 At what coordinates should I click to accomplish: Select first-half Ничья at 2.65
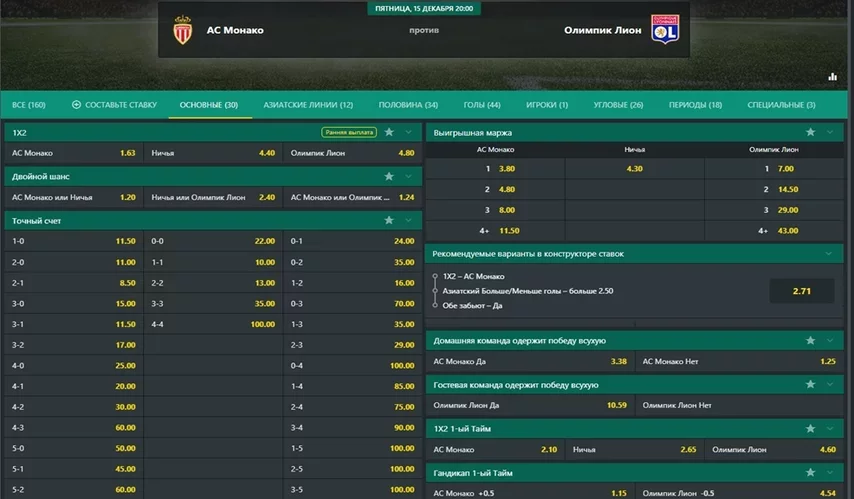click(634, 449)
